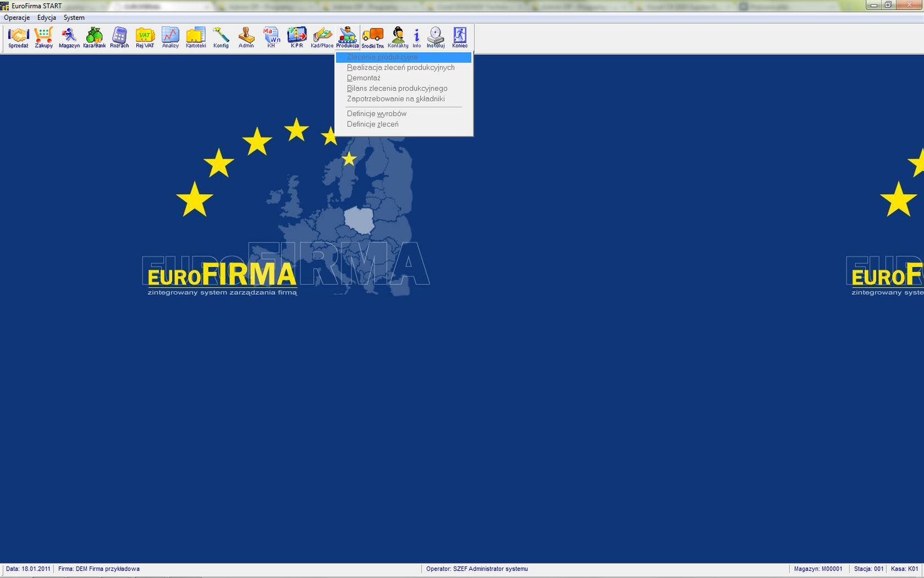
Task: Open the Kasa/Bank toolbar icon
Action: [x=95, y=37]
